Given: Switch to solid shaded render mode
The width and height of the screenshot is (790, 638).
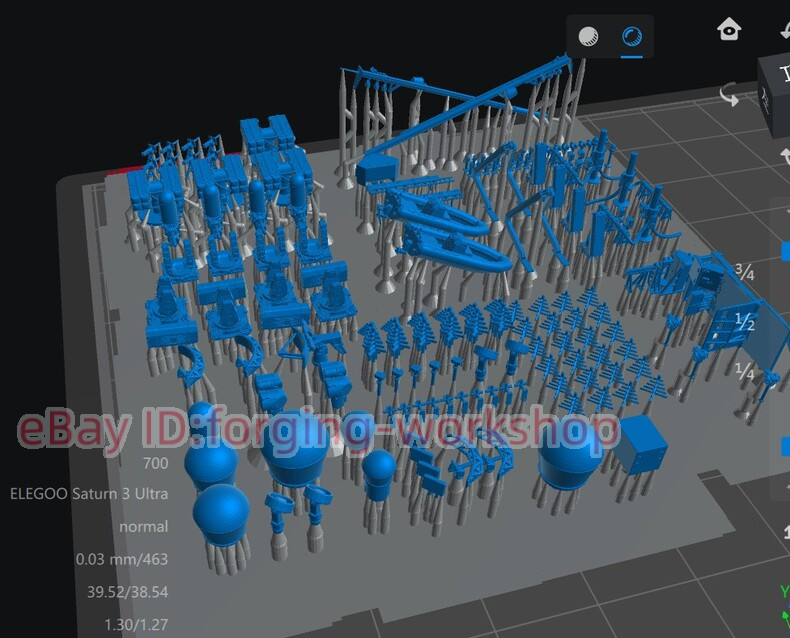Looking at the screenshot, I should 588,36.
